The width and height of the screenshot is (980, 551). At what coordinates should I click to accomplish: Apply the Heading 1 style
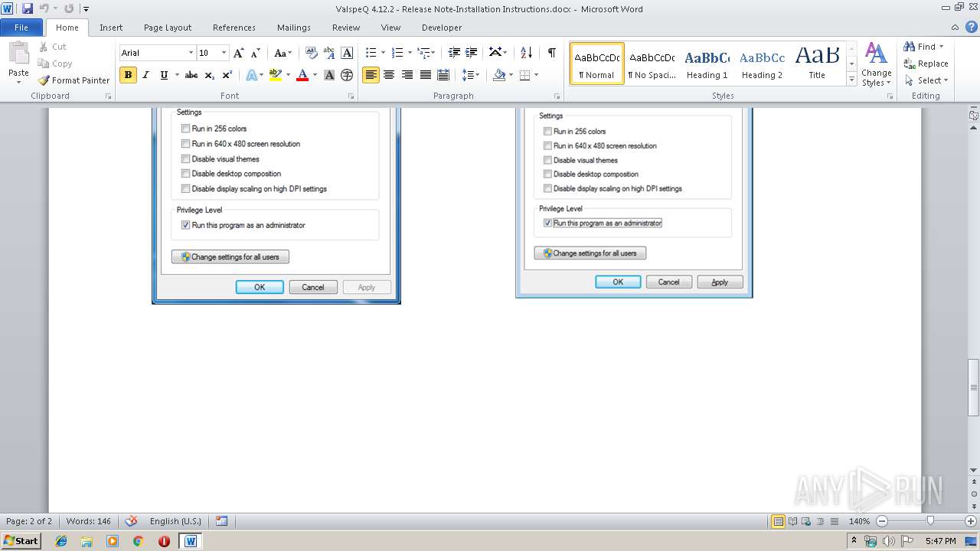point(707,64)
